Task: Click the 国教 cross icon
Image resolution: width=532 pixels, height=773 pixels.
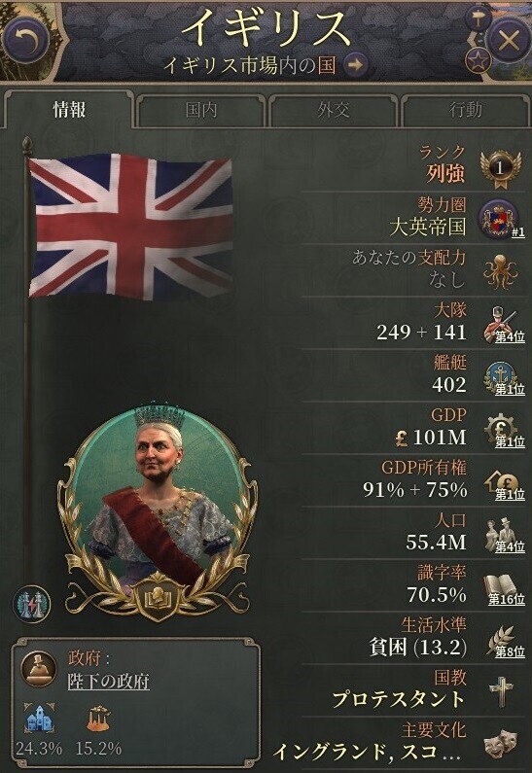Action: click(x=501, y=691)
